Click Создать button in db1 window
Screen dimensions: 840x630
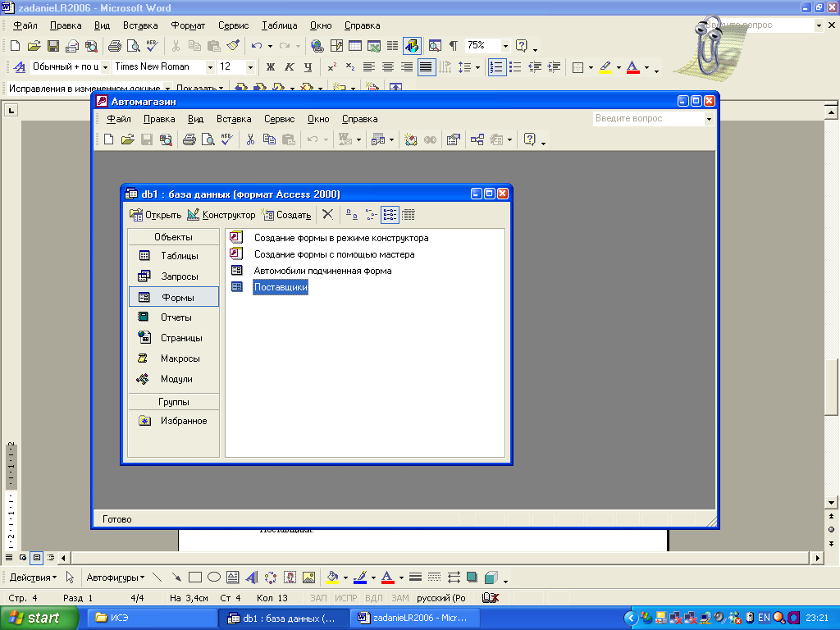tap(286, 215)
